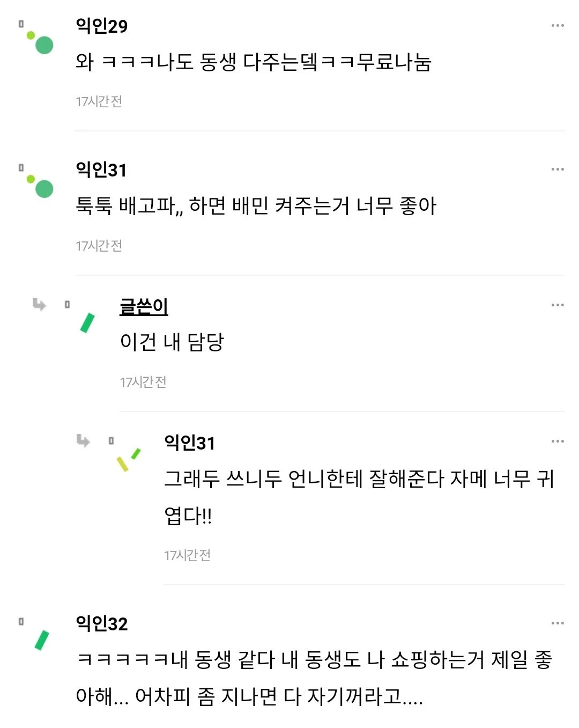579x728 pixels.
Task: Open the three-dot menu on 익인29's comment
Action: [556, 24]
